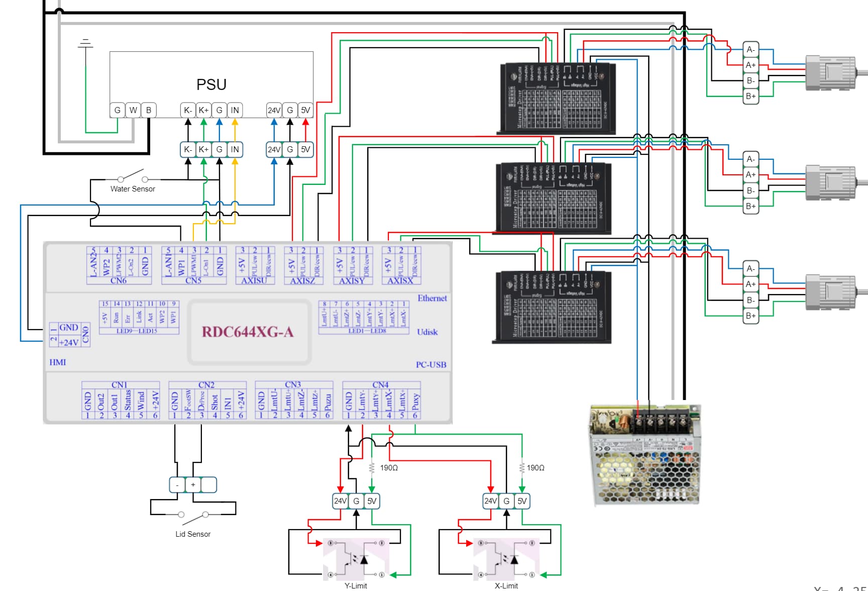Click the 24V terminal inside the PSU box
Image resolution: width=868 pixels, height=591 pixels.
click(274, 110)
